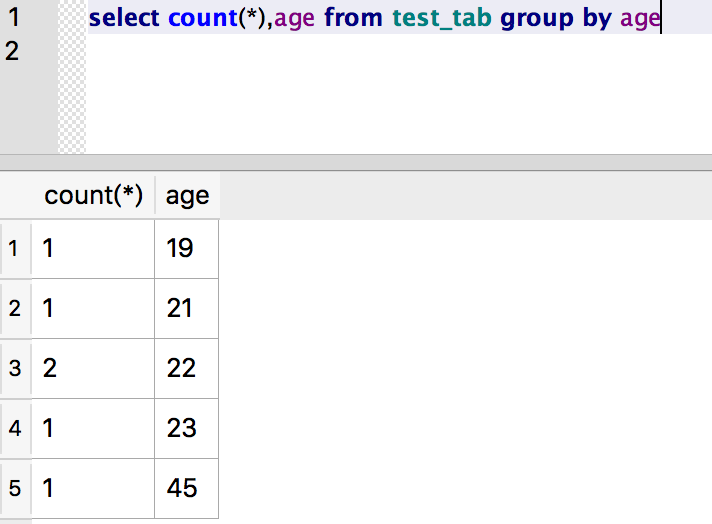
Task: Click the count keyword in the SQL query
Action: pyautogui.click(x=203, y=18)
